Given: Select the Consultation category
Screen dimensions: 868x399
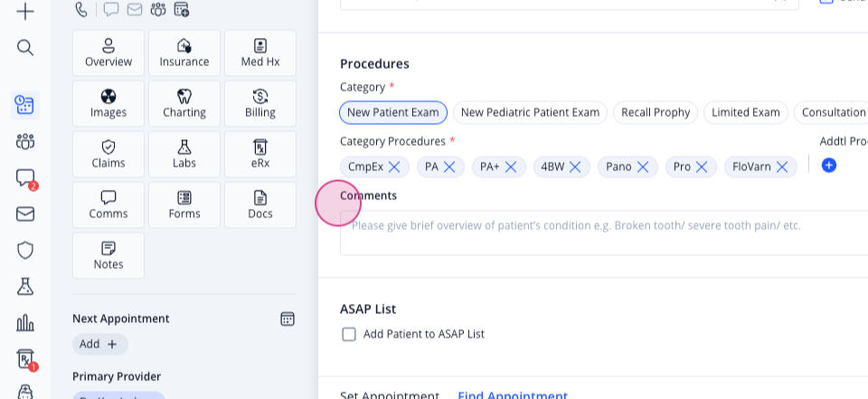Looking at the screenshot, I should click(833, 112).
